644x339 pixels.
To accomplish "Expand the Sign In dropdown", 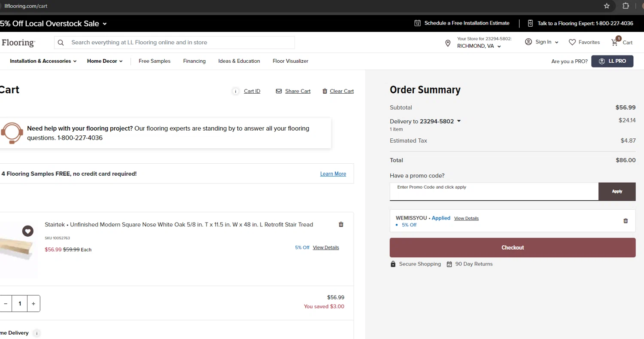I will 557,42.
